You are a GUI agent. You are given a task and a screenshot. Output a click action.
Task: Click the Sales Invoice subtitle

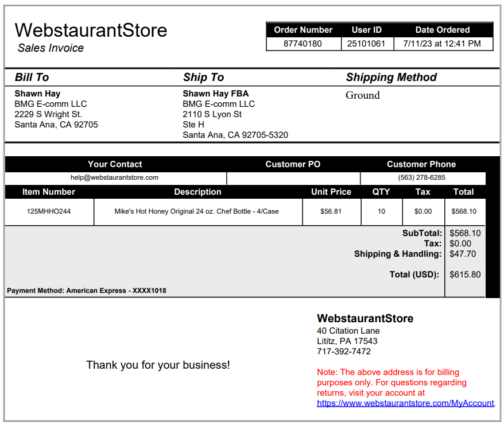(x=51, y=48)
